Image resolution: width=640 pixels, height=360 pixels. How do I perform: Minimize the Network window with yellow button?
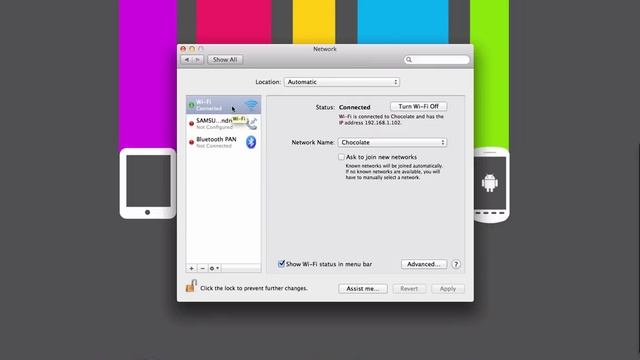192,49
